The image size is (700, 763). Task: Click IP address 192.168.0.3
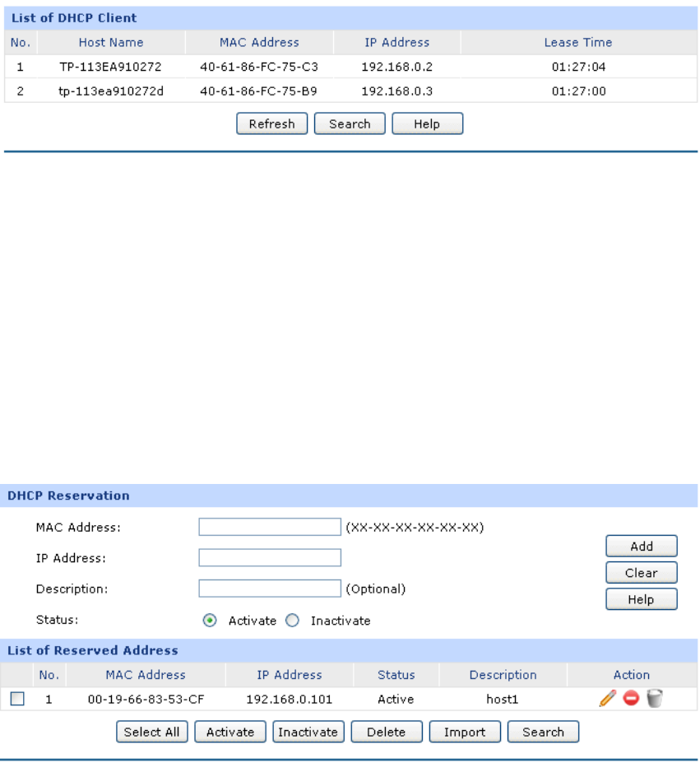(x=397, y=91)
